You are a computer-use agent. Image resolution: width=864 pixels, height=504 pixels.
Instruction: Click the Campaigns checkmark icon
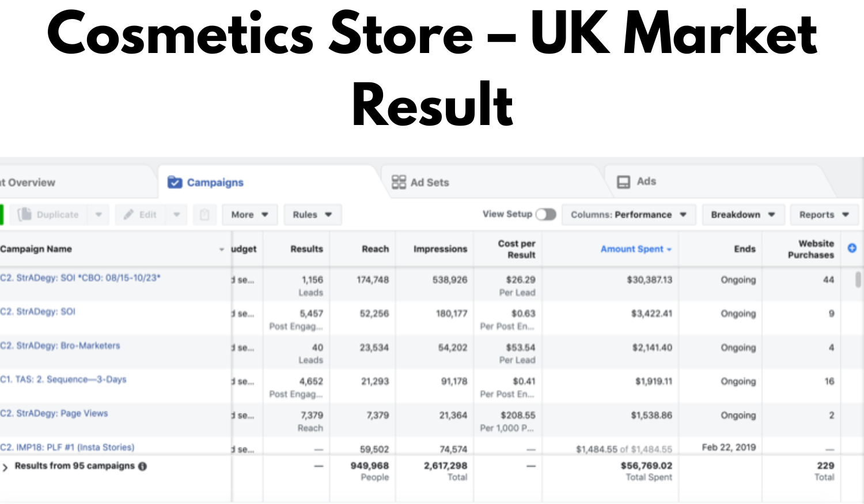tap(174, 182)
